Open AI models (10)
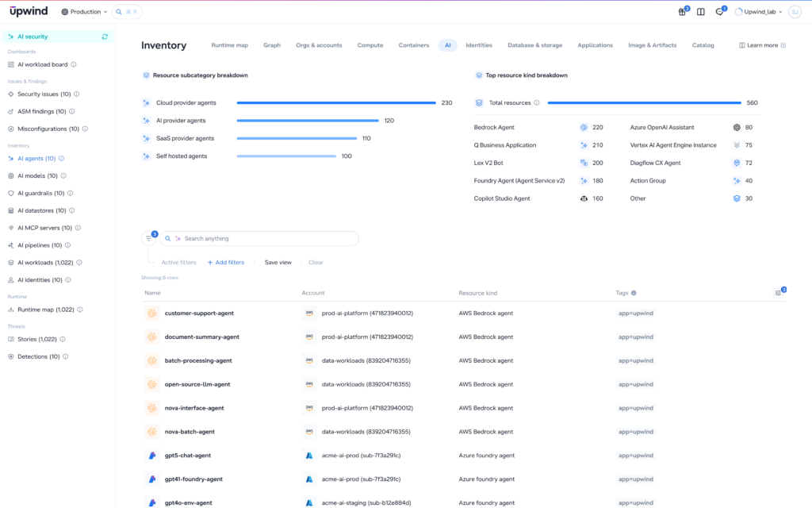 coord(37,176)
